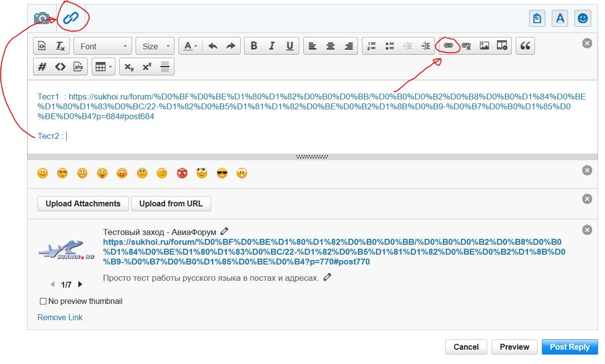Toggle the smilies panel with smiley icon

(x=583, y=18)
